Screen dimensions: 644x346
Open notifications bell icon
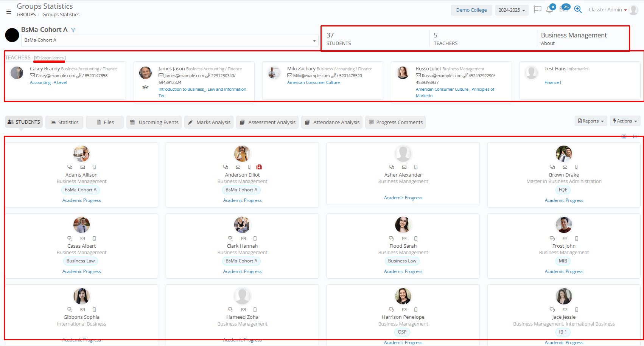[x=549, y=10]
